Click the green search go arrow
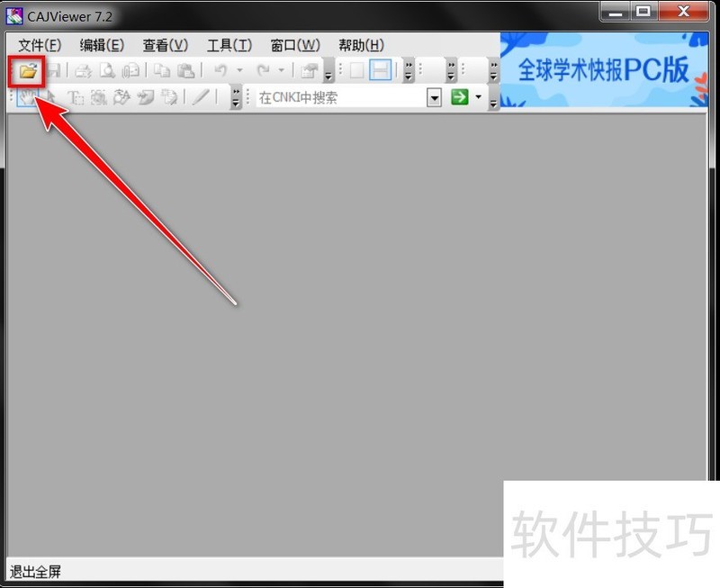This screenshot has height=588, width=720. point(460,97)
